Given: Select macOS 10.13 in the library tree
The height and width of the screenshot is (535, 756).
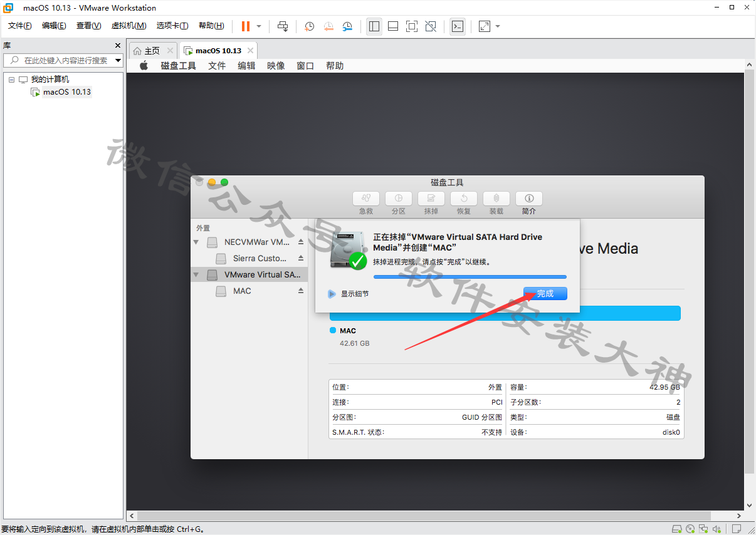Looking at the screenshot, I should click(x=66, y=92).
